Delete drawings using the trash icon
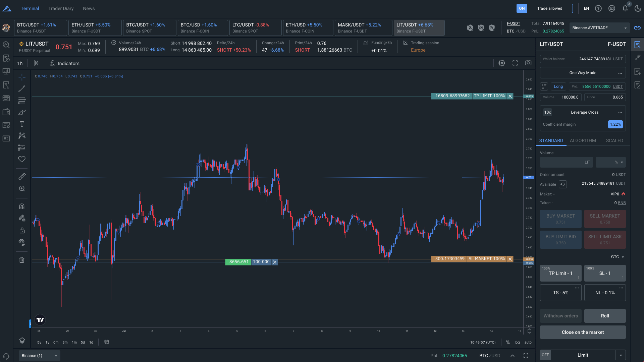The width and height of the screenshot is (644, 362). [21, 260]
